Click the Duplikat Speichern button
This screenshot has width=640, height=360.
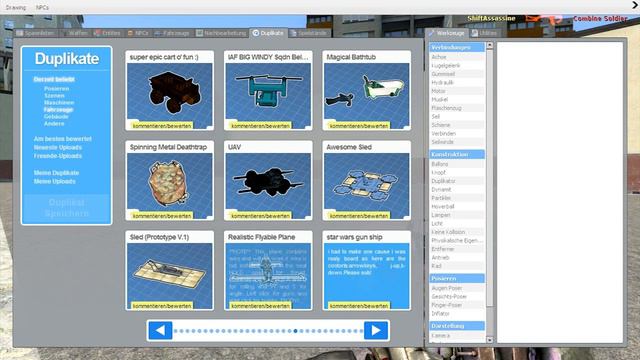(x=67, y=208)
